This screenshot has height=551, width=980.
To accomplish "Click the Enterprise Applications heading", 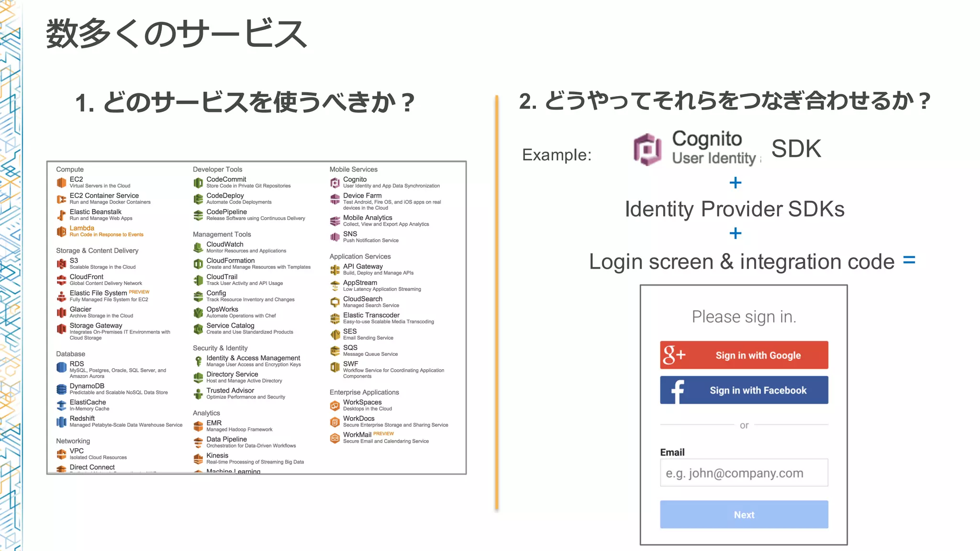I will coord(364,392).
